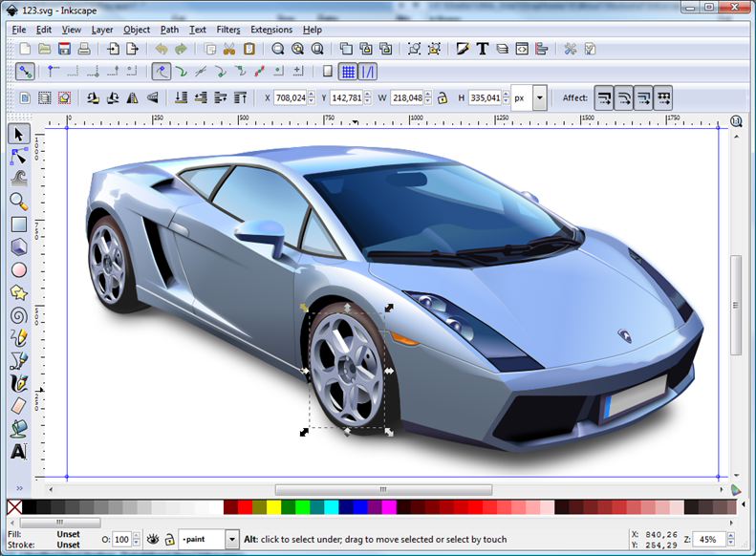This screenshot has height=556, width=756.
Task: Toggle layer visibility eye icon
Action: pyautogui.click(x=153, y=539)
